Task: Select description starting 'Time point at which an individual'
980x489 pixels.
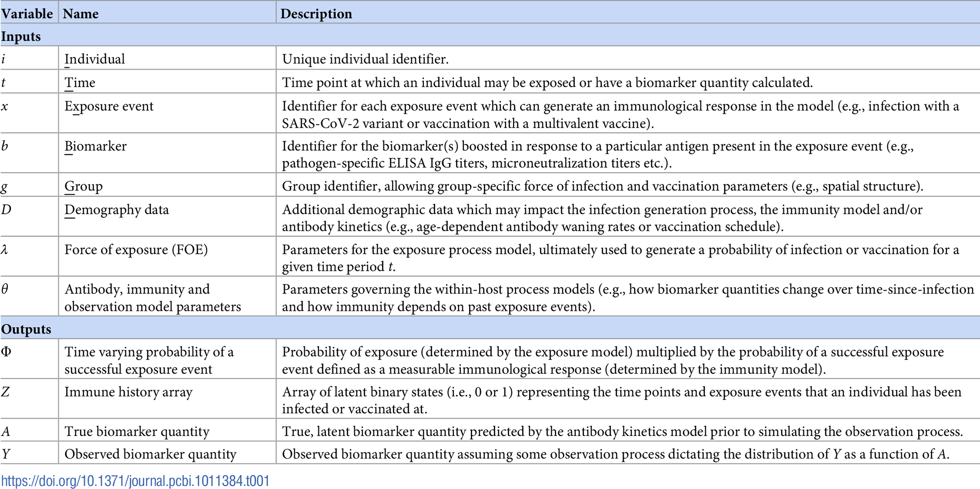Action: point(547,82)
